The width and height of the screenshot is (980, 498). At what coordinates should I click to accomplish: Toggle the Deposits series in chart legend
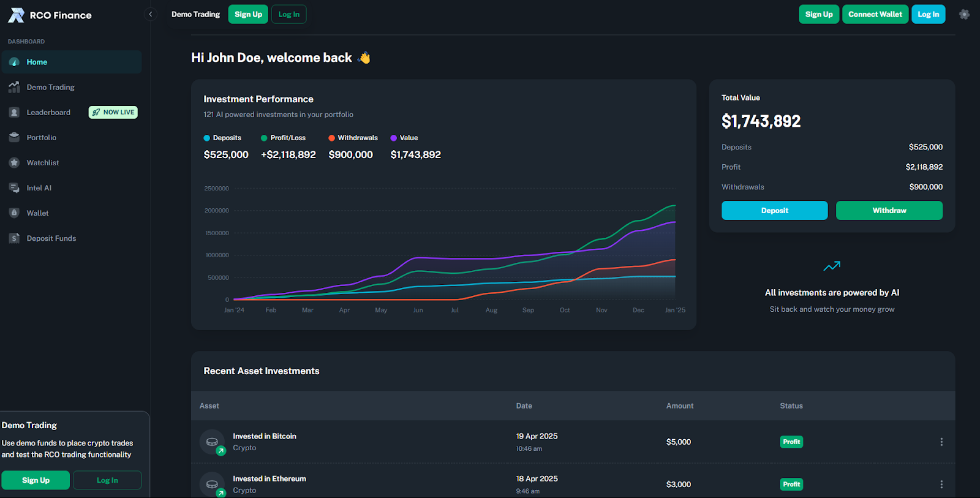point(222,138)
